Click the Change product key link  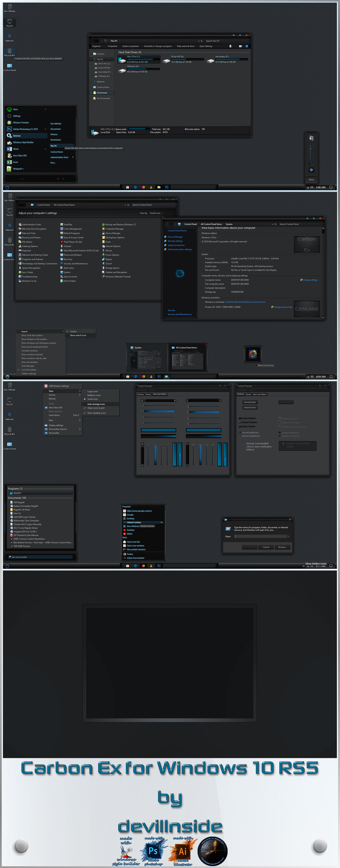(x=283, y=307)
